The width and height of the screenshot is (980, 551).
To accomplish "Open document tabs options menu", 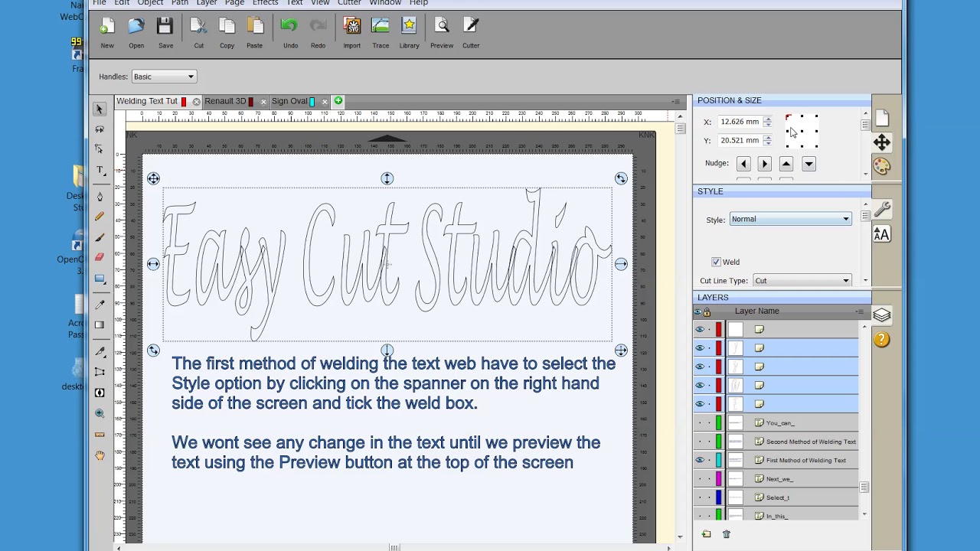I will pyautogui.click(x=676, y=101).
